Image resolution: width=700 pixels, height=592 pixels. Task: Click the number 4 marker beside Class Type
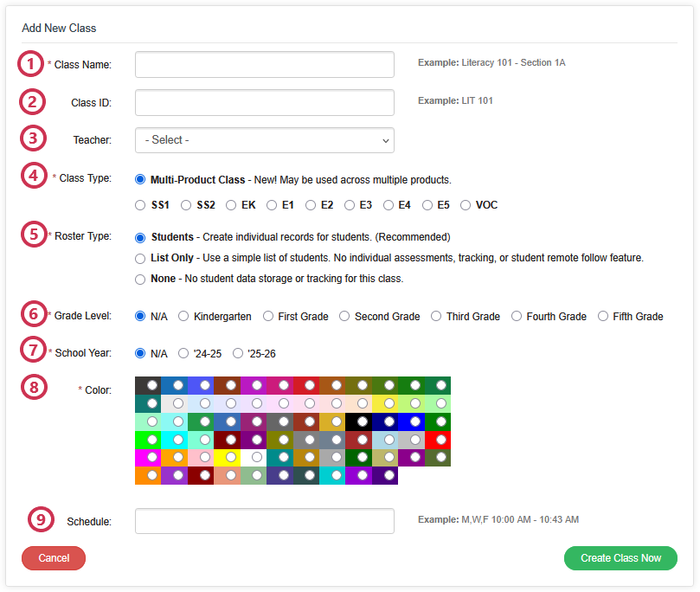tap(32, 177)
